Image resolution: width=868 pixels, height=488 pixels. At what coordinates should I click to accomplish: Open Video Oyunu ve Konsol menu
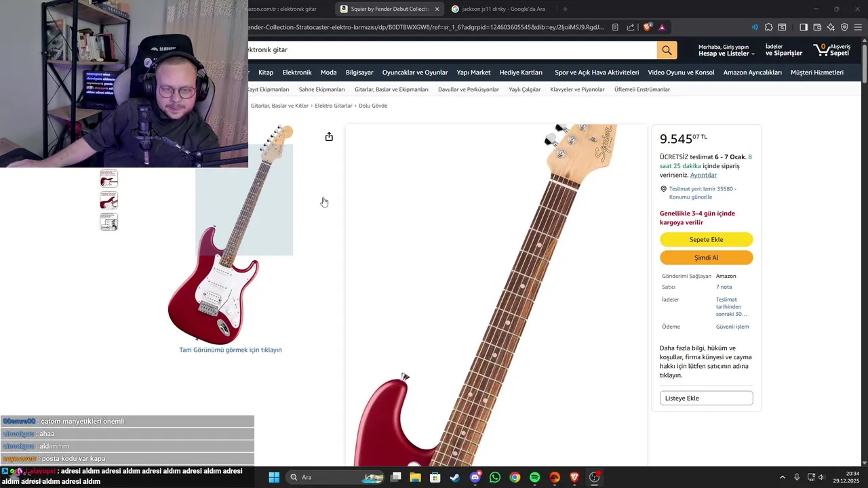681,73
